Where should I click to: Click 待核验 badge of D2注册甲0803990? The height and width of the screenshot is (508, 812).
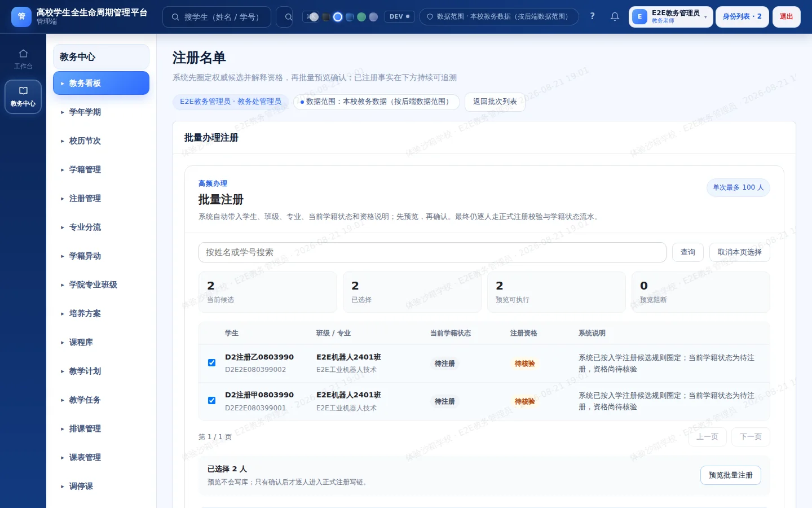pyautogui.click(x=524, y=401)
